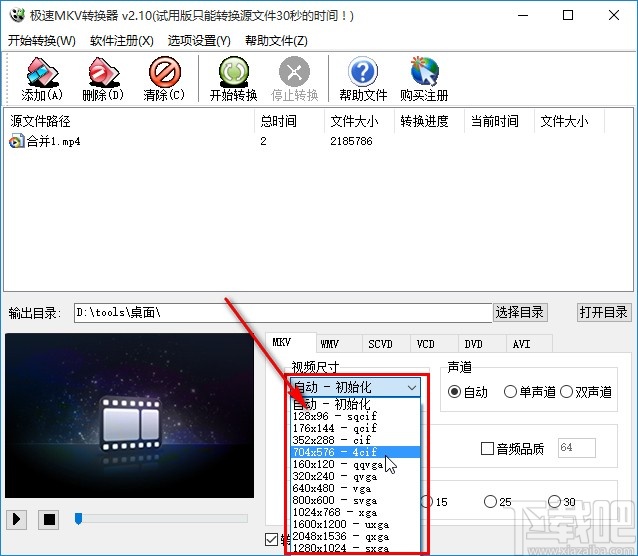Click the grey 停止转换 stop icon
638x556 pixels.
pyautogui.click(x=294, y=72)
